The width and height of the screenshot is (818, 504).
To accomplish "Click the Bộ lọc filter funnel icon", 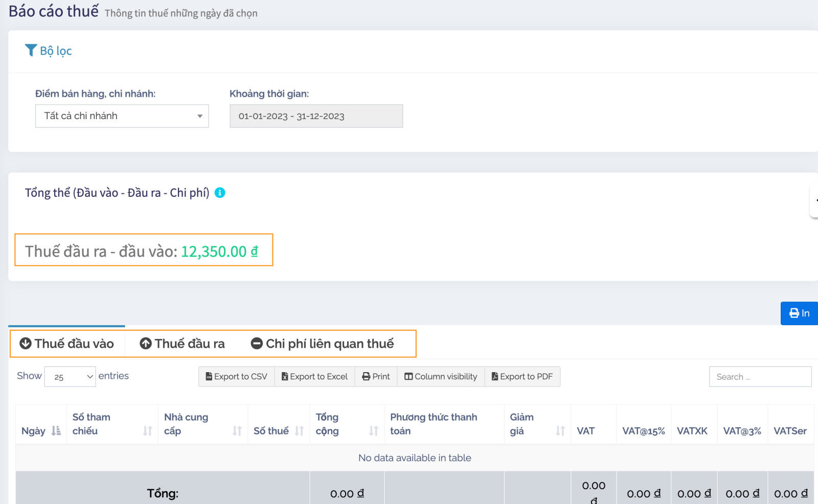I will coord(31,50).
